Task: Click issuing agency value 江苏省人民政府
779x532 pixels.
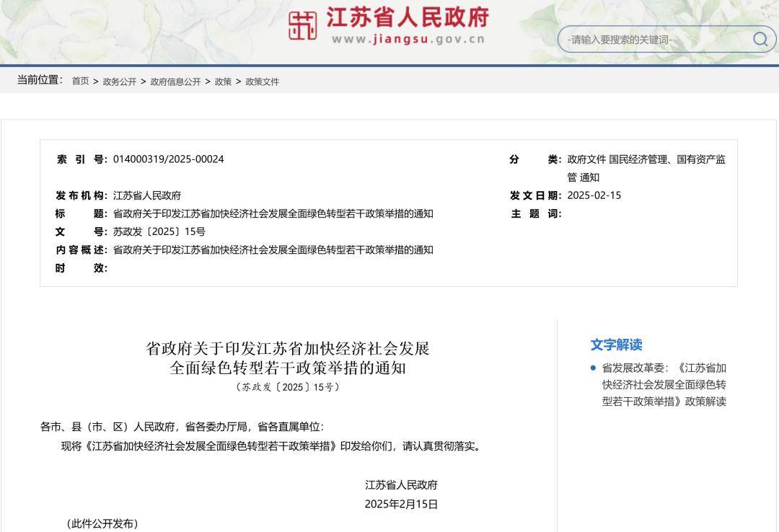Action: pyautogui.click(x=147, y=195)
